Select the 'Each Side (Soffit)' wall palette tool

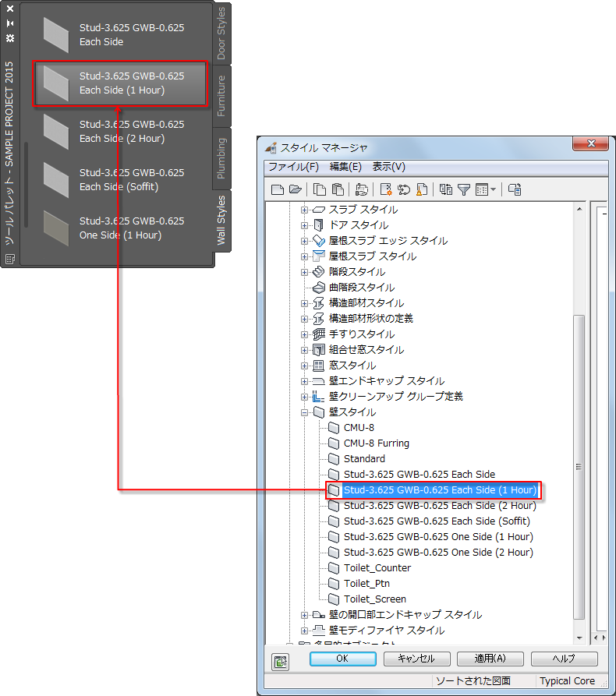120,180
